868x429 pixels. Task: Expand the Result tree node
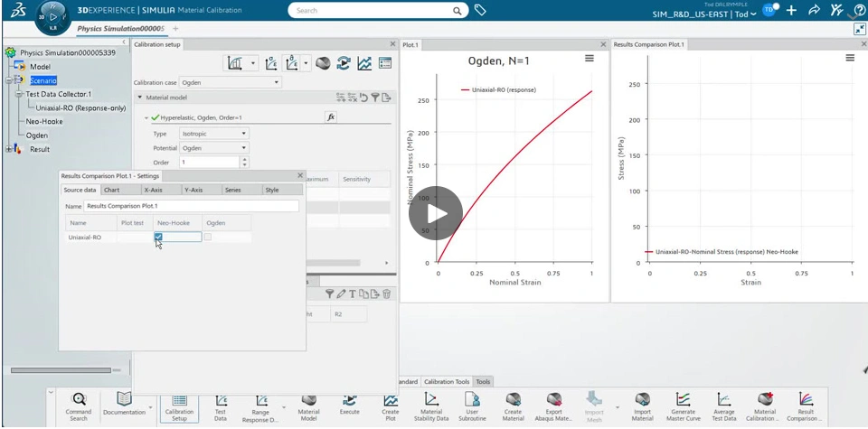point(8,149)
